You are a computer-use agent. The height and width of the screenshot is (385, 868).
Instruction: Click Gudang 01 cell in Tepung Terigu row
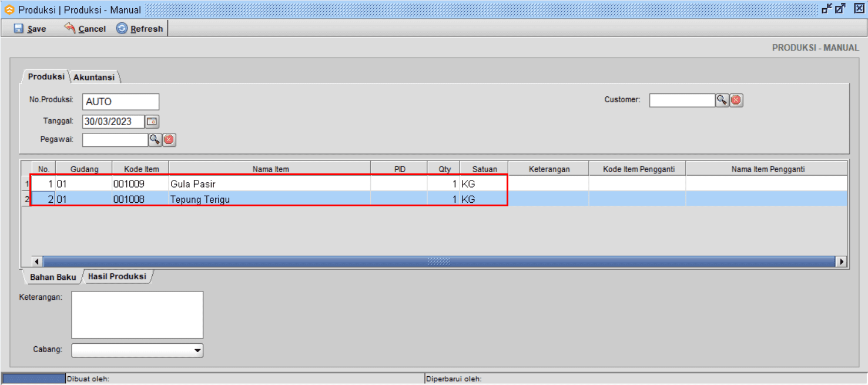84,199
